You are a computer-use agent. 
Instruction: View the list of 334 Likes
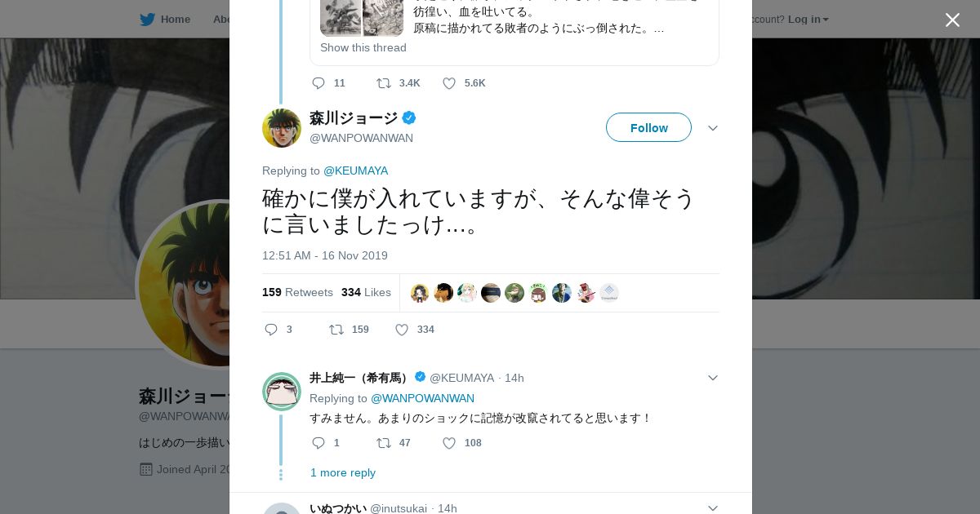pos(366,292)
